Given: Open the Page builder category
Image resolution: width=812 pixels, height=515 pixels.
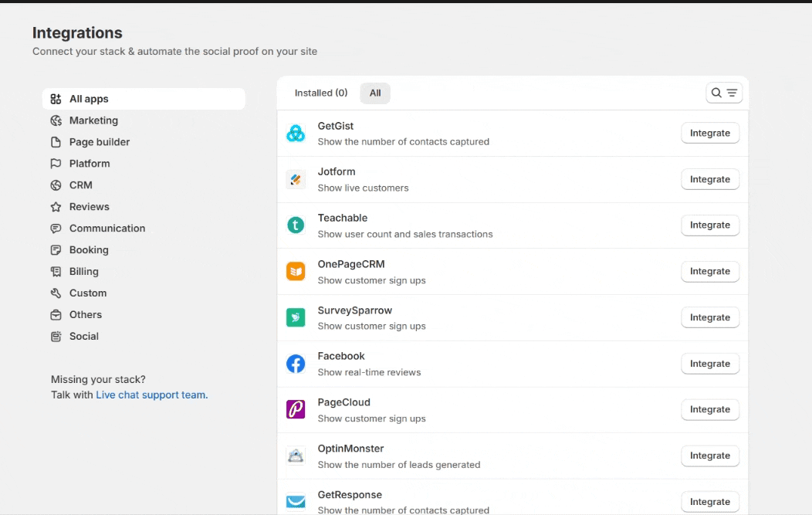Looking at the screenshot, I should (100, 142).
